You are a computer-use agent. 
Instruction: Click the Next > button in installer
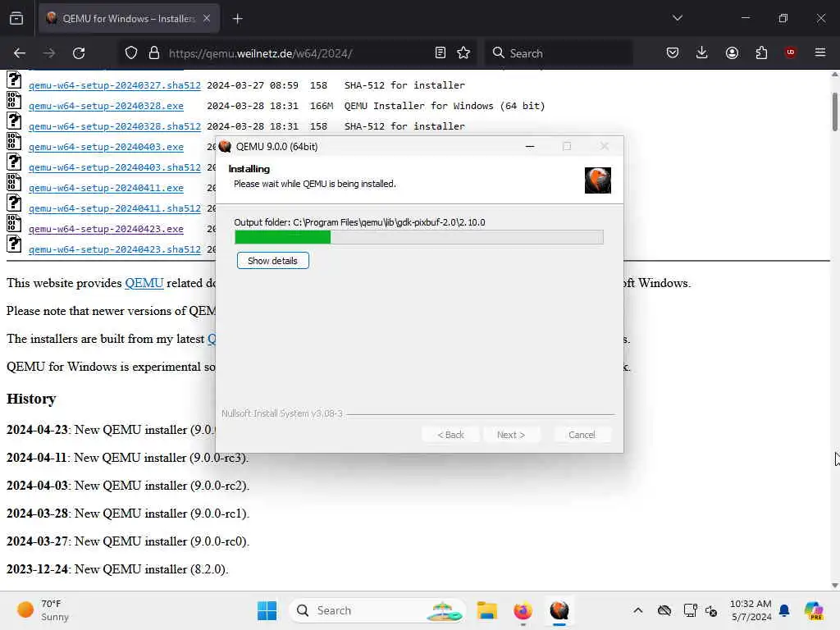510,435
